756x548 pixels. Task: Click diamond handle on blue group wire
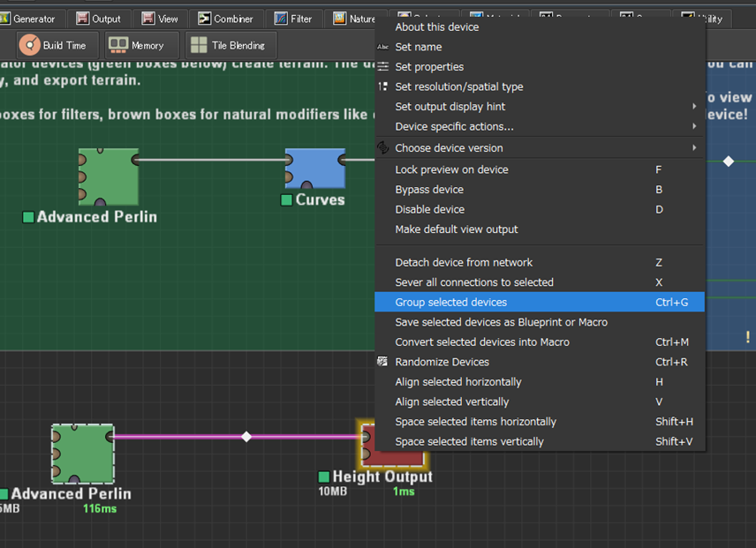click(729, 161)
